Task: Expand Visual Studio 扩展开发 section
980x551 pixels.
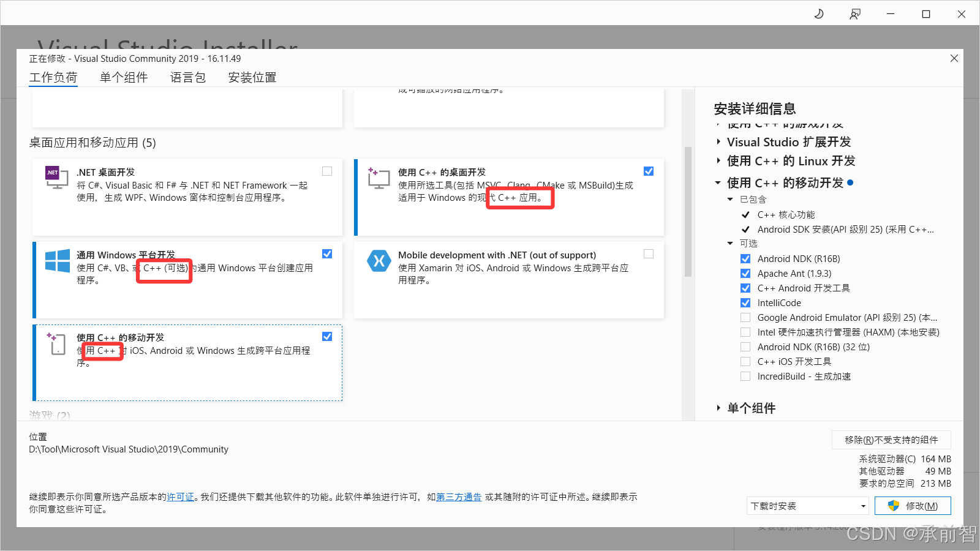Action: tap(718, 142)
